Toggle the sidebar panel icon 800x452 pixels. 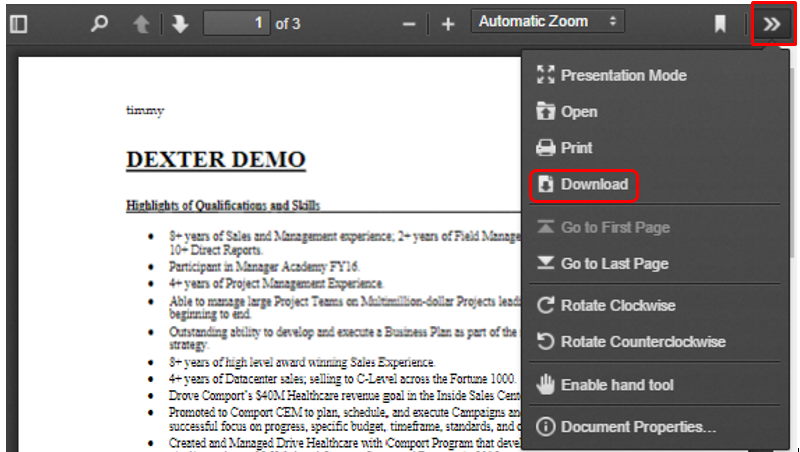pos(18,24)
